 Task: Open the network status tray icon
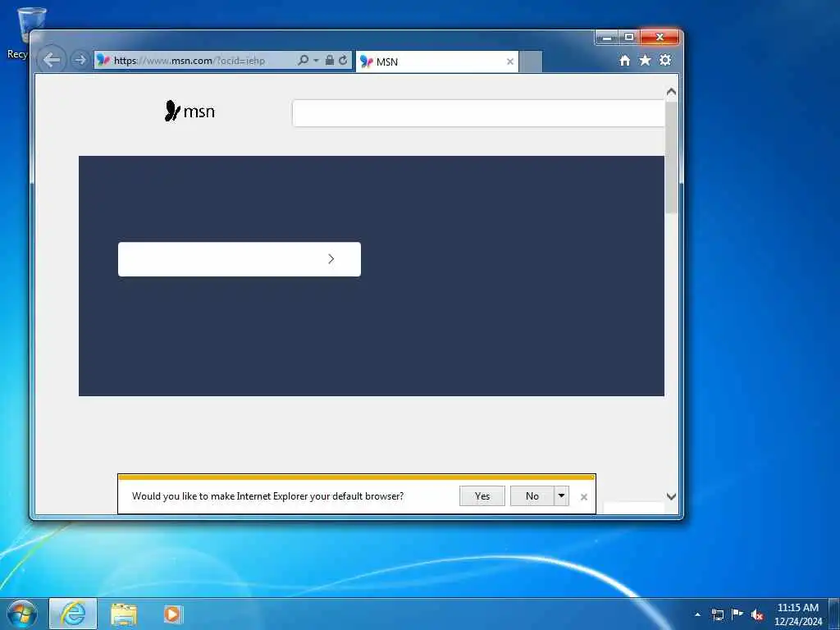click(717, 614)
